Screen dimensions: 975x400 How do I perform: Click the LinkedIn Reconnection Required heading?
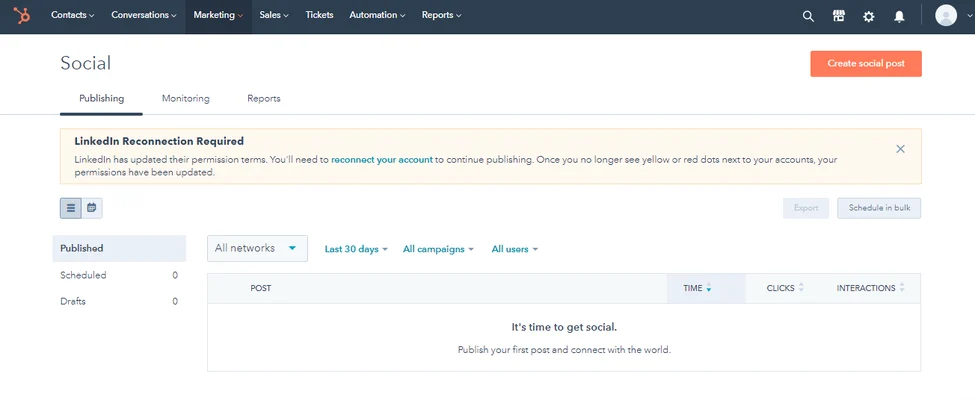(x=159, y=141)
